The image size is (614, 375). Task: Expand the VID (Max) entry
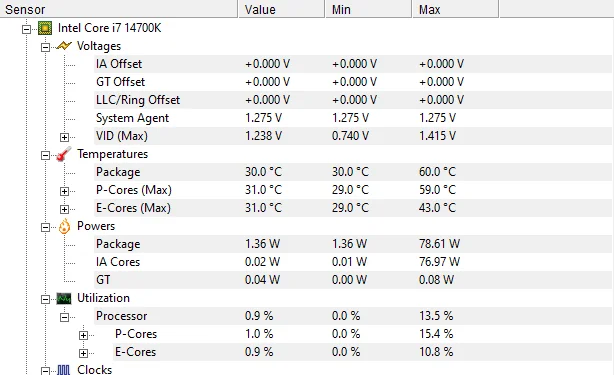tap(65, 137)
